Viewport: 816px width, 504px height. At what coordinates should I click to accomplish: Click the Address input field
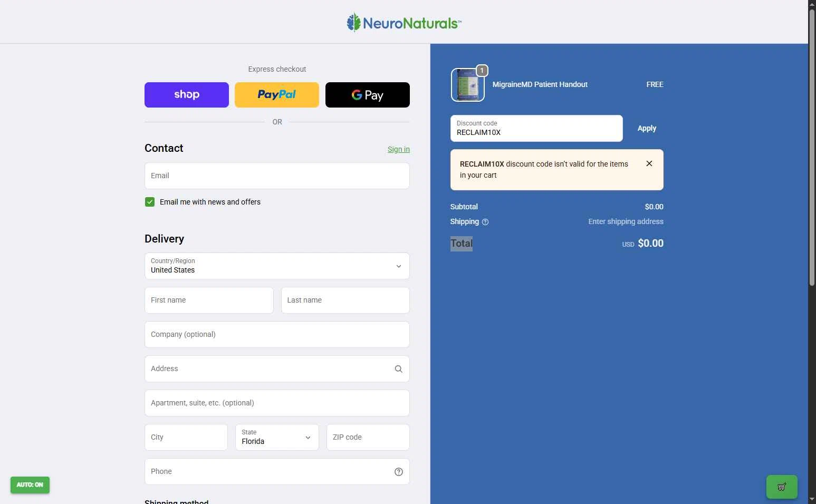pos(277,369)
